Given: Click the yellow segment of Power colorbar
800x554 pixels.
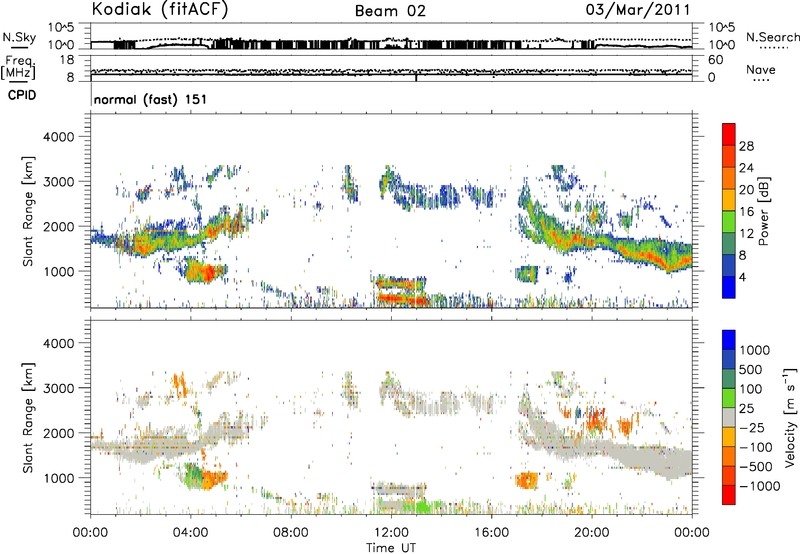Looking at the screenshot, I should pyautogui.click(x=729, y=200).
